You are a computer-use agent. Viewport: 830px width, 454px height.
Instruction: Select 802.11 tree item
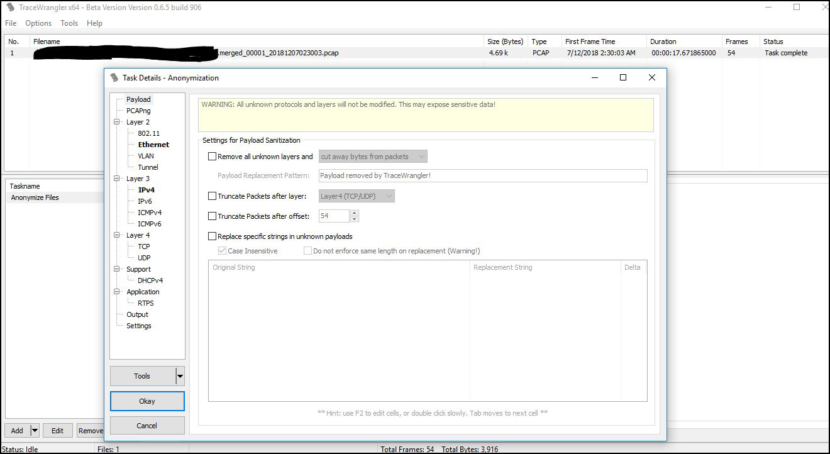148,133
